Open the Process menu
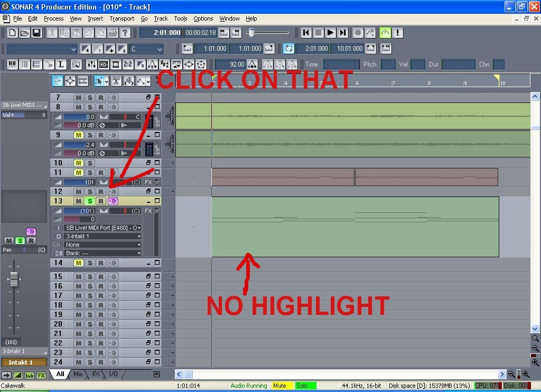541x392 pixels. [x=53, y=18]
